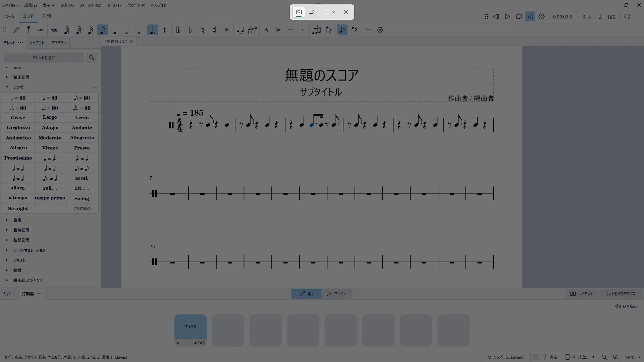Select the flip direction icon
This screenshot has height=362, width=644.
click(328, 30)
